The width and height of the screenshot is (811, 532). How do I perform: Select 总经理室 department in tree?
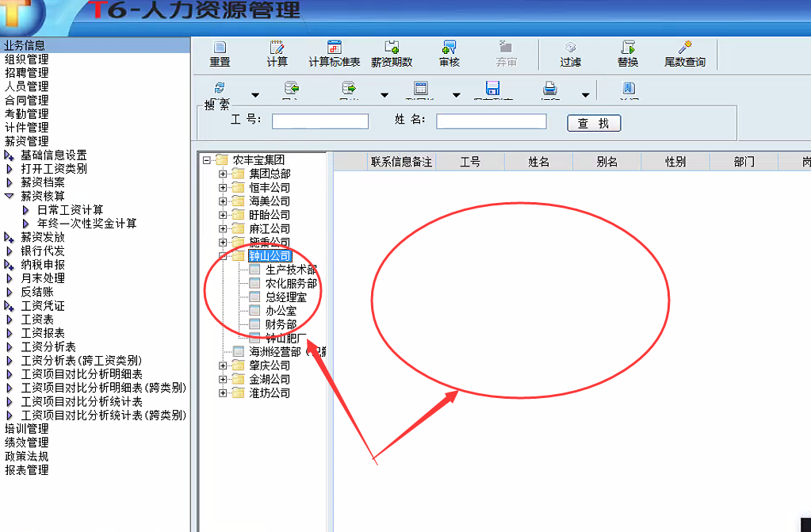click(x=286, y=297)
